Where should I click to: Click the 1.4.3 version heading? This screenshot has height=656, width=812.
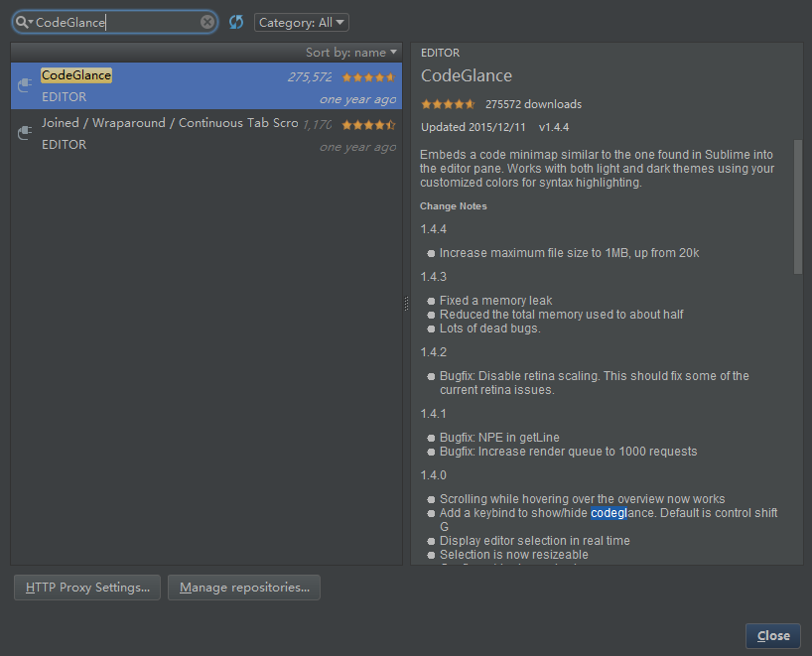coord(434,277)
